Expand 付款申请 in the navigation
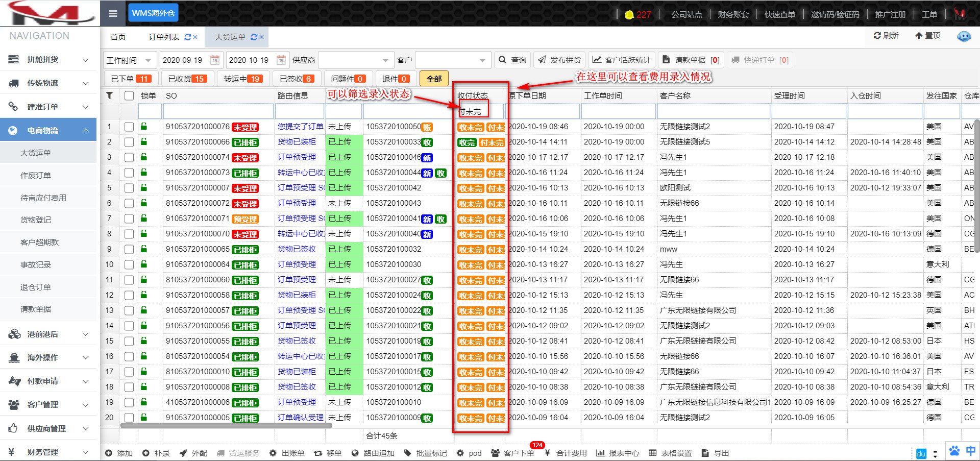980x461 pixels. coord(48,381)
